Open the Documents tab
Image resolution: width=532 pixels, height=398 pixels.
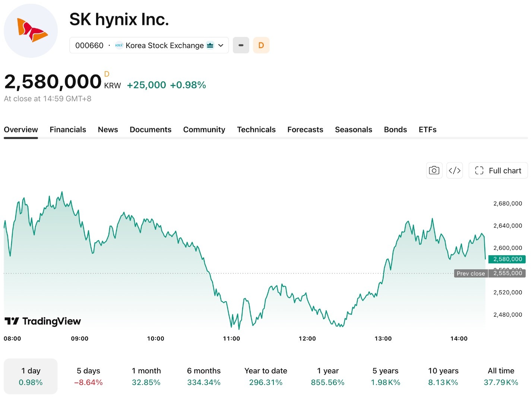tap(151, 129)
